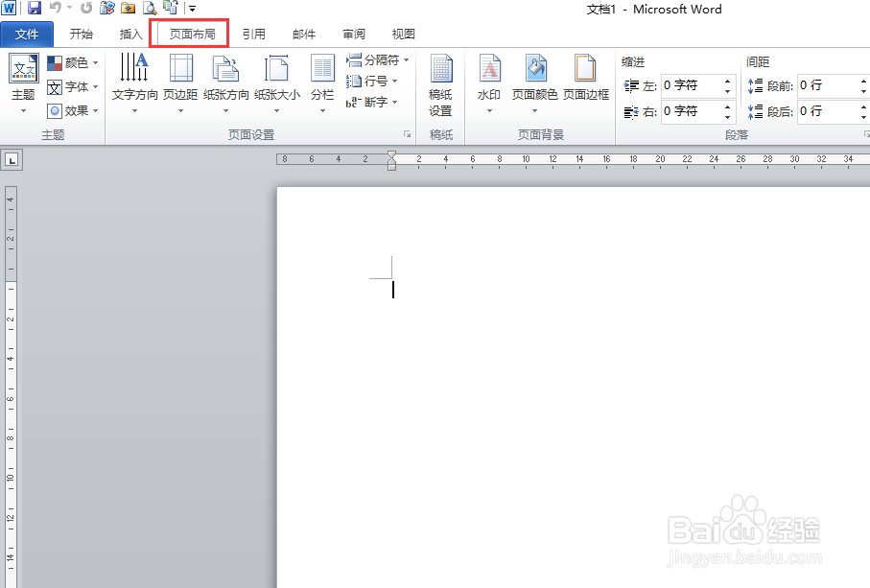Click the Redo/Repeat icon in quick access toolbar
The width and height of the screenshot is (870, 588).
point(86,8)
